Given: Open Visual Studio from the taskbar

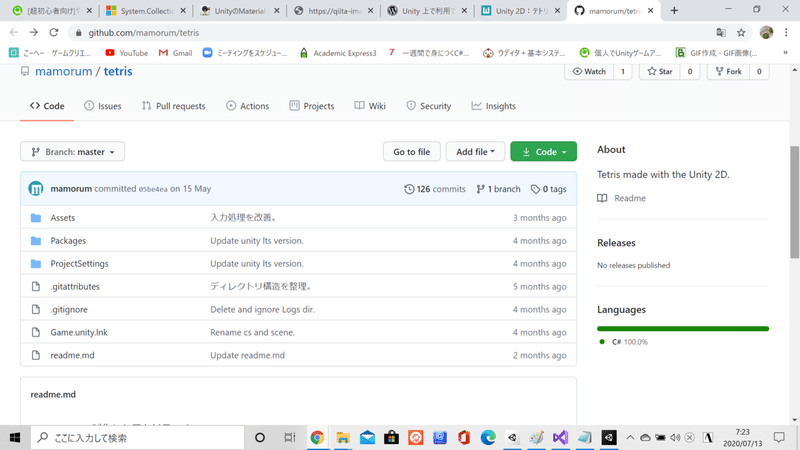Looking at the screenshot, I should (x=561, y=438).
